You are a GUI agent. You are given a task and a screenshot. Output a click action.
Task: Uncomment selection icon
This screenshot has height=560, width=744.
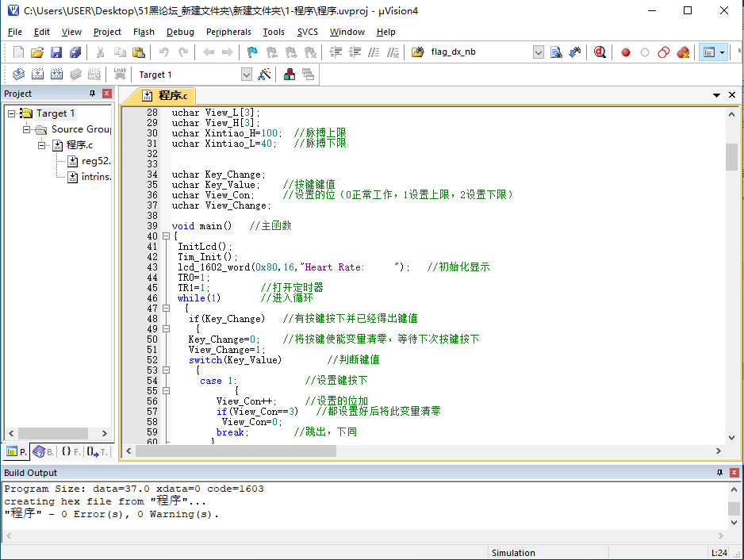tap(393, 52)
